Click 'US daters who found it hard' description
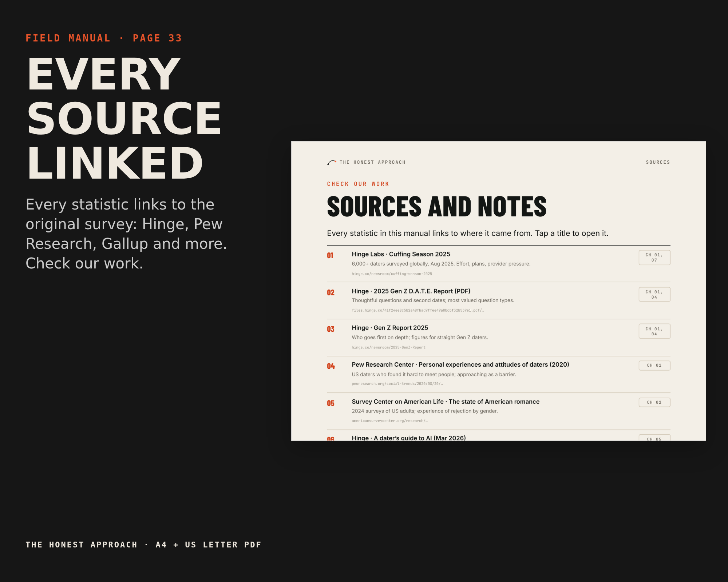The width and height of the screenshot is (728, 582). (x=434, y=374)
